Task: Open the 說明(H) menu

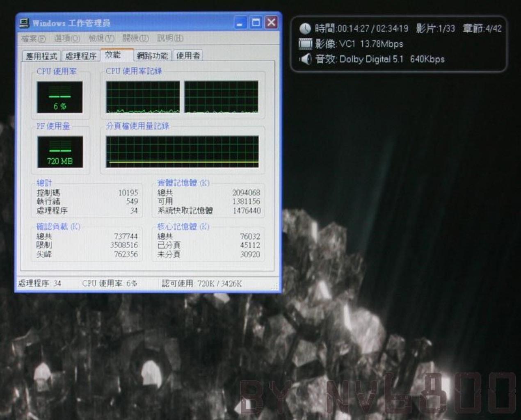Action: pos(170,39)
